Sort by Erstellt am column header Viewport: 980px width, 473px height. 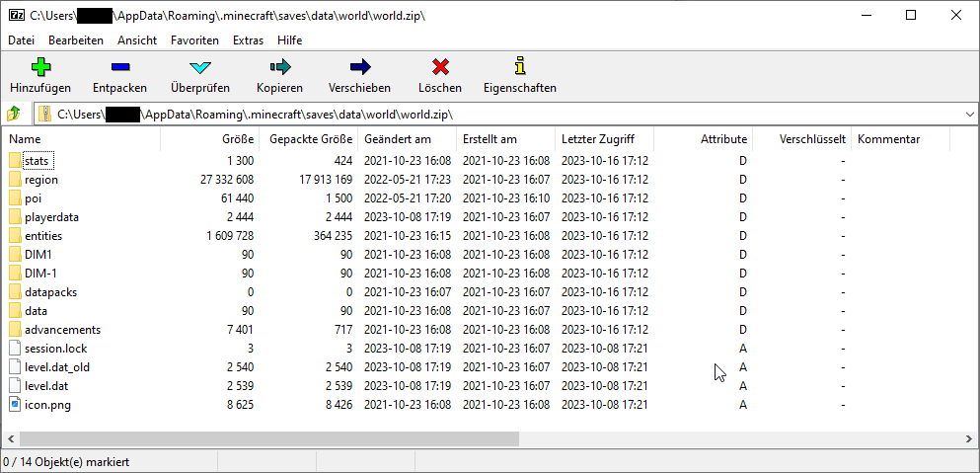click(x=505, y=139)
